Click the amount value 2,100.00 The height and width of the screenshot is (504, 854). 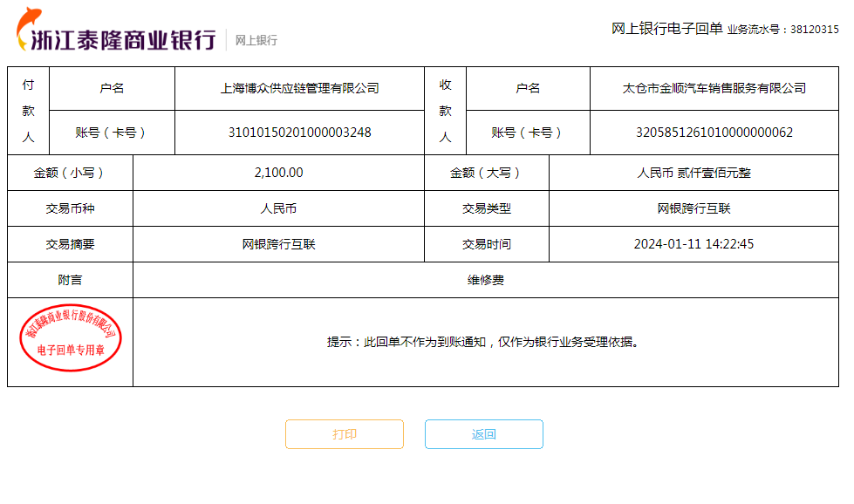point(278,173)
